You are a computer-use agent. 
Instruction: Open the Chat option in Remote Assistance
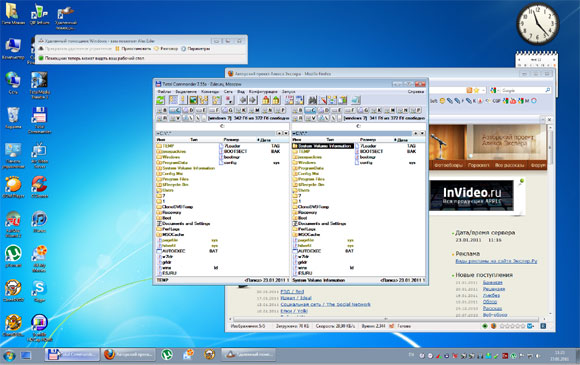tap(166, 48)
